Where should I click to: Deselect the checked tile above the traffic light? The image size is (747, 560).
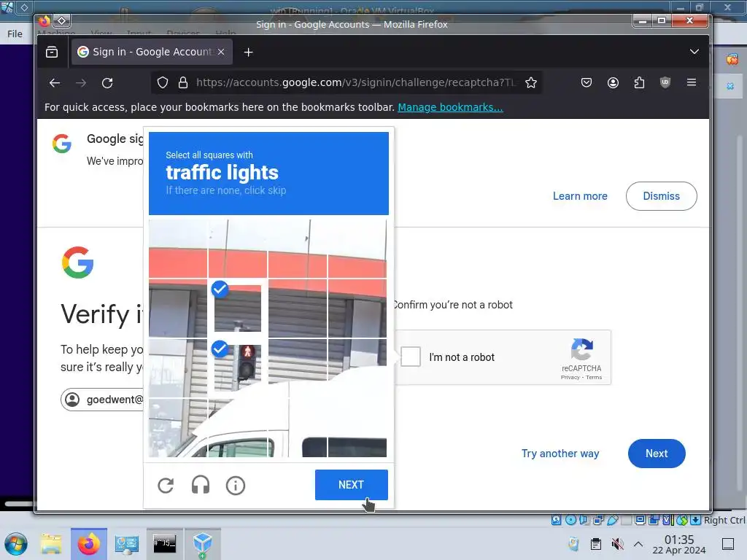coord(237,308)
